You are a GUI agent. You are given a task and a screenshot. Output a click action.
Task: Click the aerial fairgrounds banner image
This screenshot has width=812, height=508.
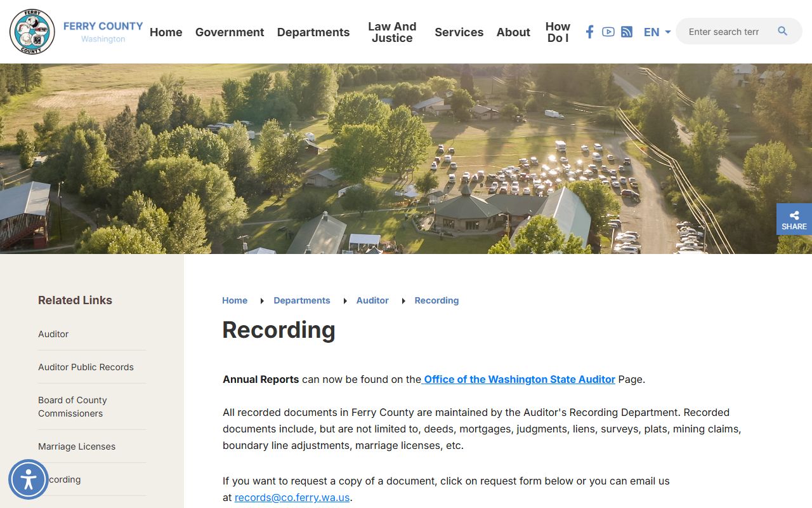pos(406,159)
